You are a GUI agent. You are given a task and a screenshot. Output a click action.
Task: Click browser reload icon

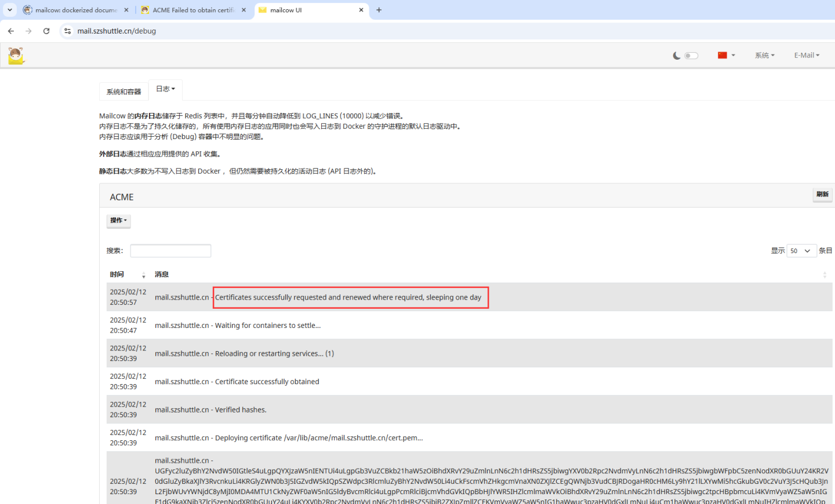46,31
